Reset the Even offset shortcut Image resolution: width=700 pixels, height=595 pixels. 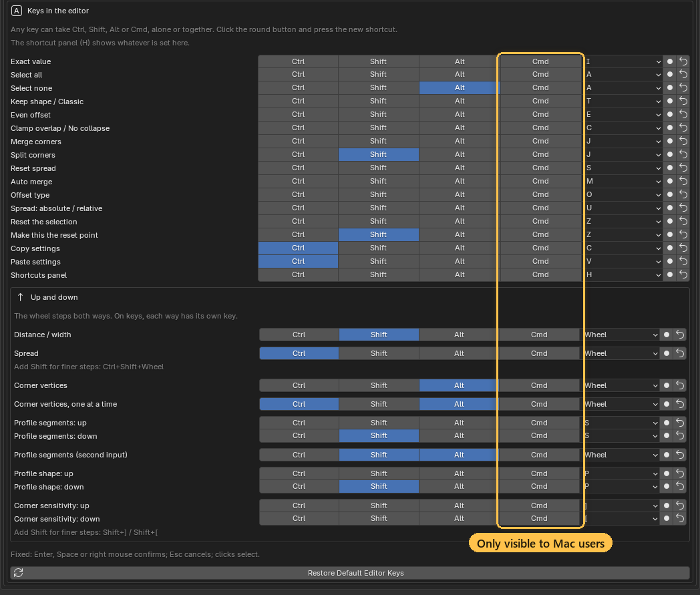coord(683,115)
